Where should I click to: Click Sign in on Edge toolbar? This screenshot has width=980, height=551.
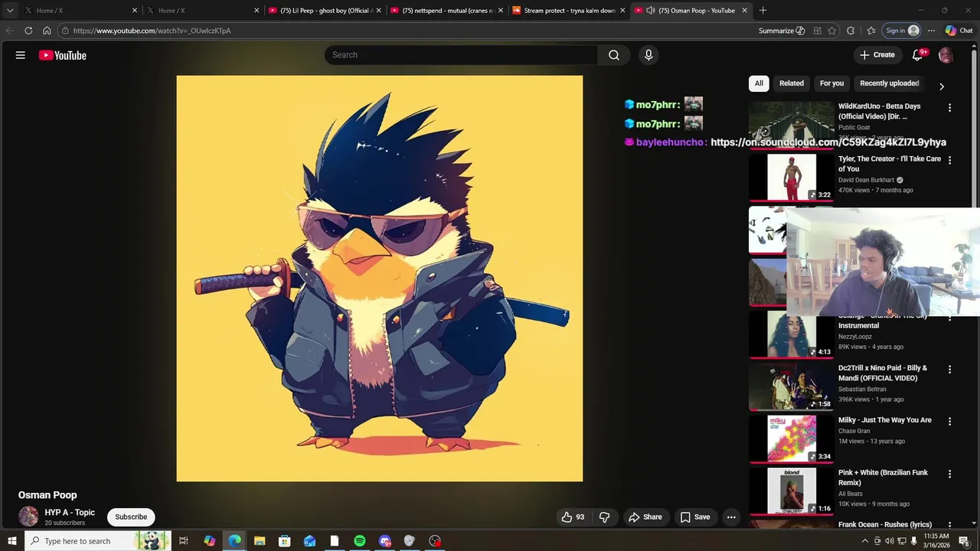[x=902, y=31]
